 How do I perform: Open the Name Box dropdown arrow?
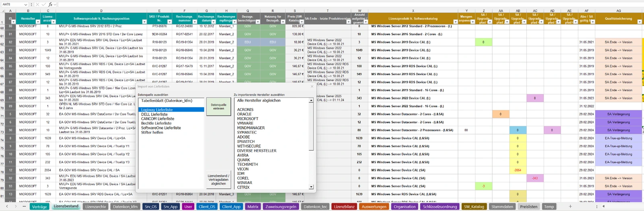click(26, 4)
